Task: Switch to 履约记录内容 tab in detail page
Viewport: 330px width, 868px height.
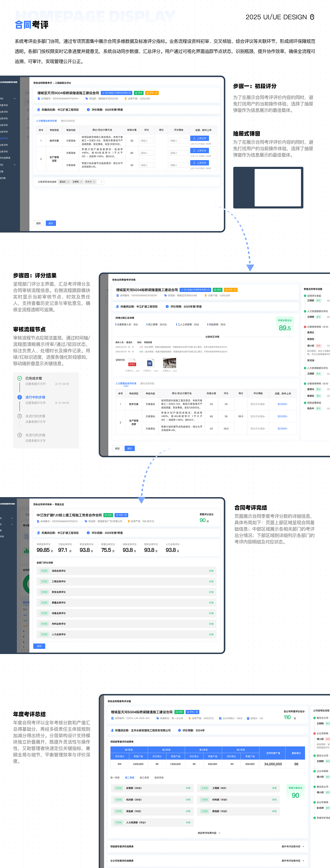Action: coord(147,384)
